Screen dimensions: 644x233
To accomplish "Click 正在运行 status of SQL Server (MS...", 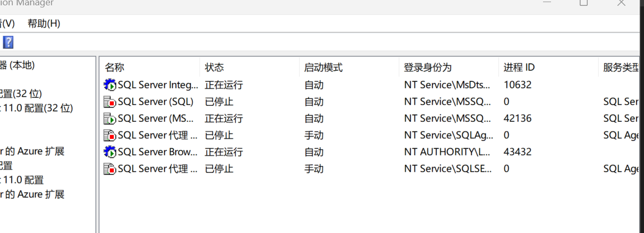I will point(224,118).
